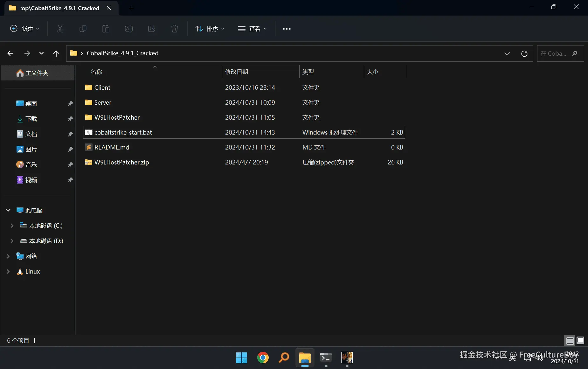Select 此电脑 in navigation pane
This screenshot has width=588, height=369.
coord(34,210)
